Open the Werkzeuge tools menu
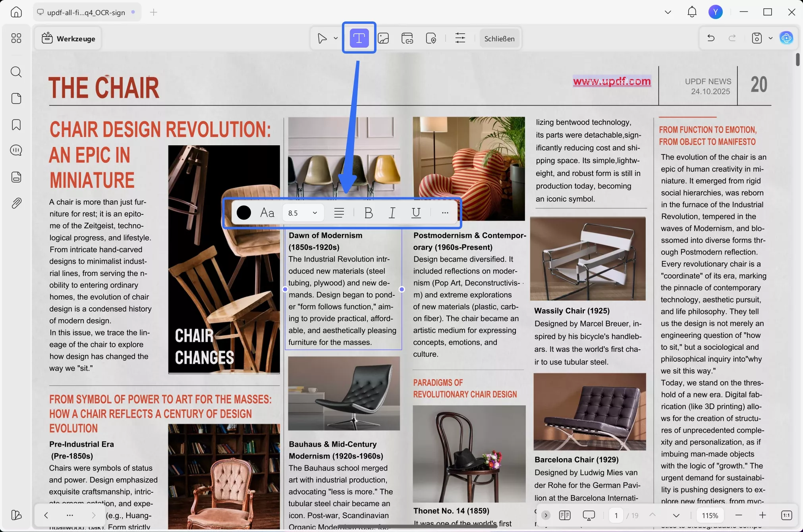The height and width of the screenshot is (532, 803). click(68, 39)
